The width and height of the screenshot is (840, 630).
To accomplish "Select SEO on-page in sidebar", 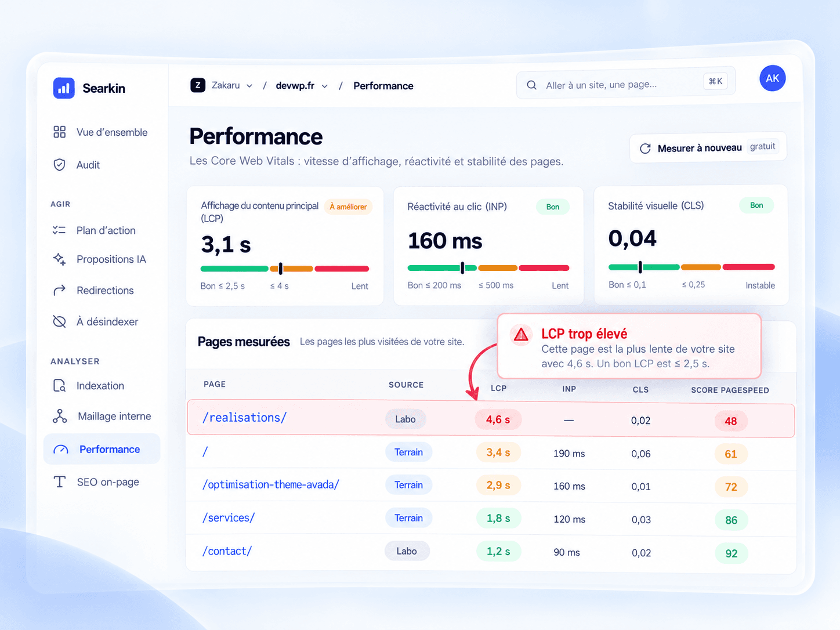I will (x=96, y=481).
